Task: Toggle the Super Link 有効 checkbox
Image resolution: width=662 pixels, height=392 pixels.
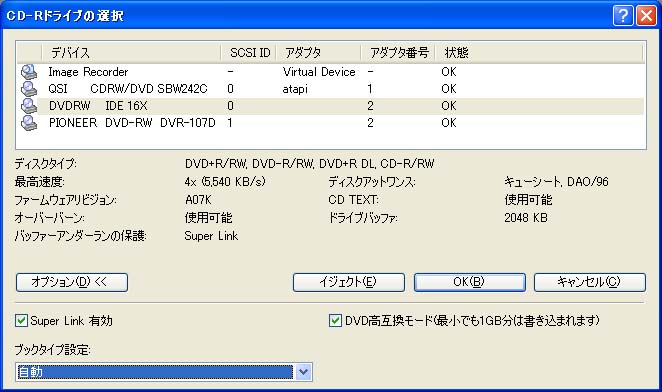Action: pyautogui.click(x=21, y=321)
